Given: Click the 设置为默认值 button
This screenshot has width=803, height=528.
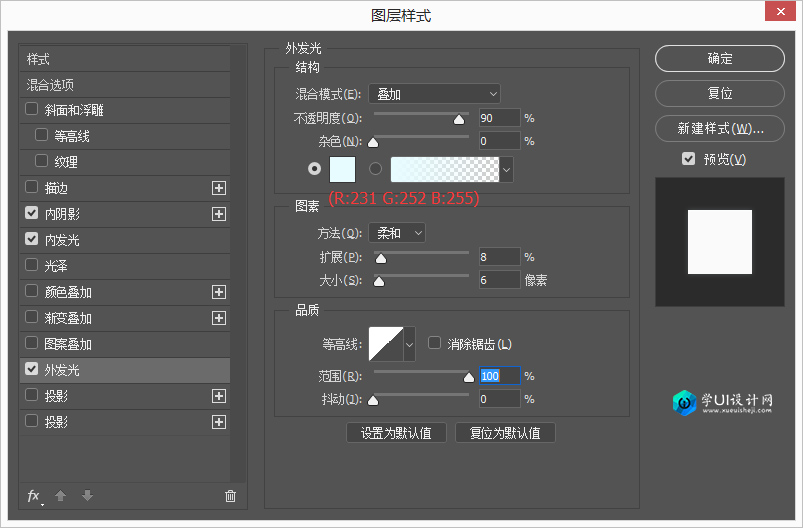Looking at the screenshot, I should pyautogui.click(x=396, y=433).
